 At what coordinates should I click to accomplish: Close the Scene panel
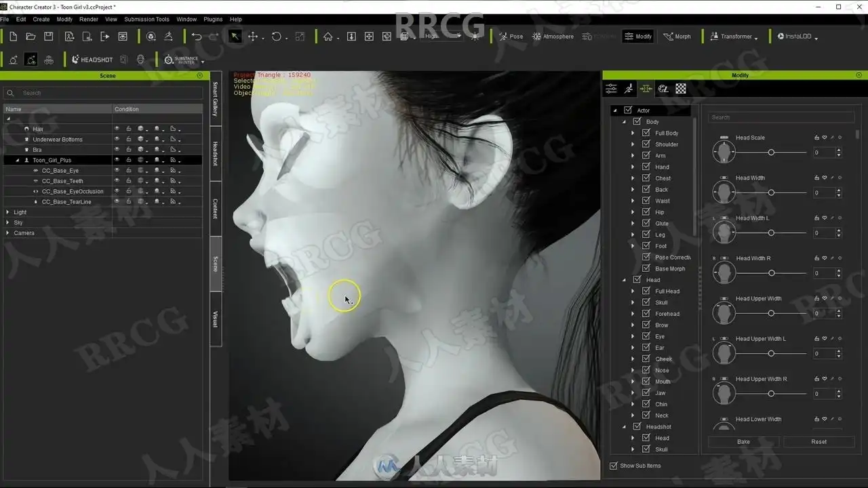(199, 75)
